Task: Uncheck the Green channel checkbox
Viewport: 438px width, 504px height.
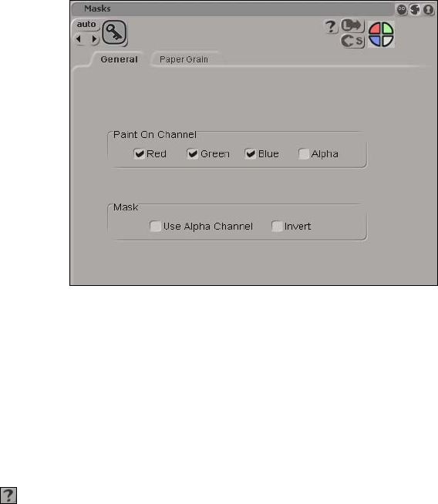Action: [x=192, y=153]
